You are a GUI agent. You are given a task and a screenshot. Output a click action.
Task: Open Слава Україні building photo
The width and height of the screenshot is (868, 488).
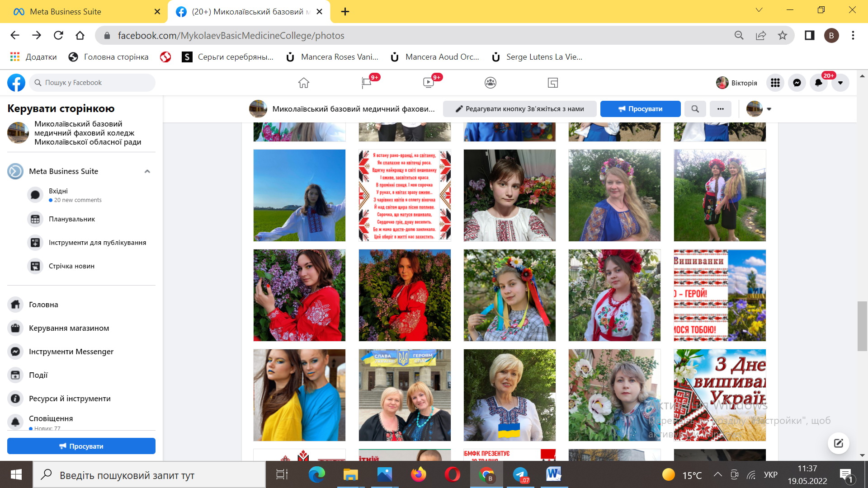405,395
